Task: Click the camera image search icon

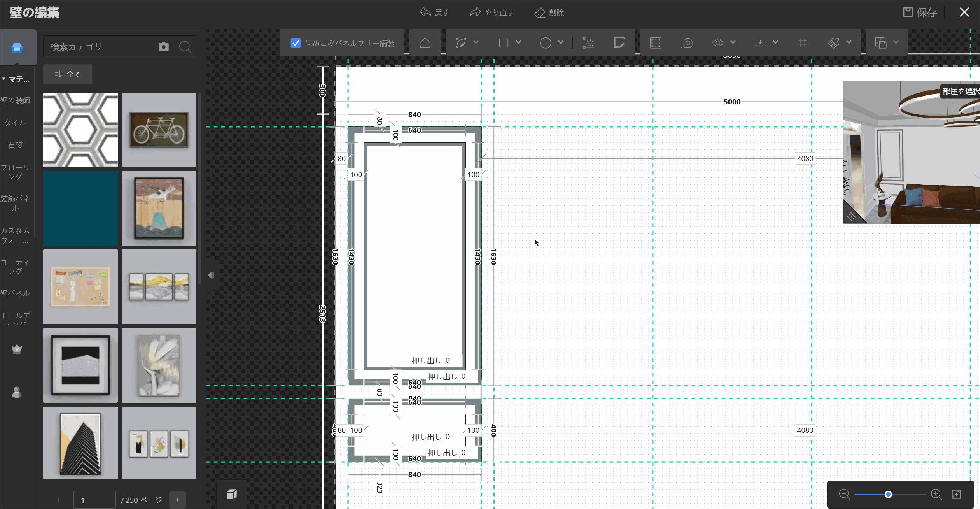Action: pos(164,47)
